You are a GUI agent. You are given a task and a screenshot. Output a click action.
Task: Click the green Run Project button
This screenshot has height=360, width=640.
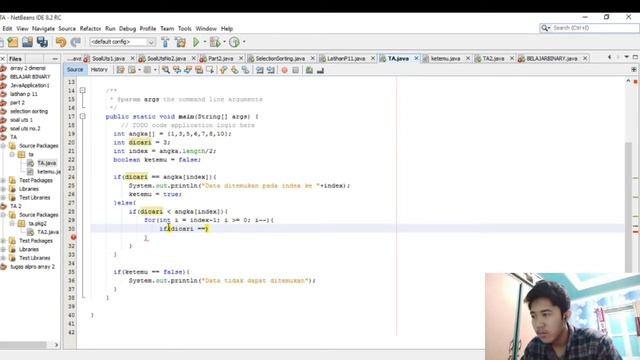[196, 42]
